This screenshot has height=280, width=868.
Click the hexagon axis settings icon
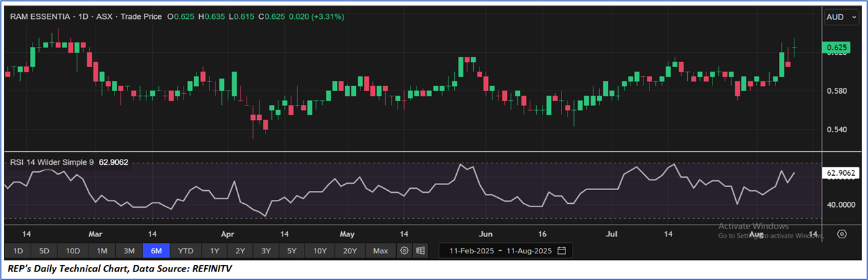841,234
